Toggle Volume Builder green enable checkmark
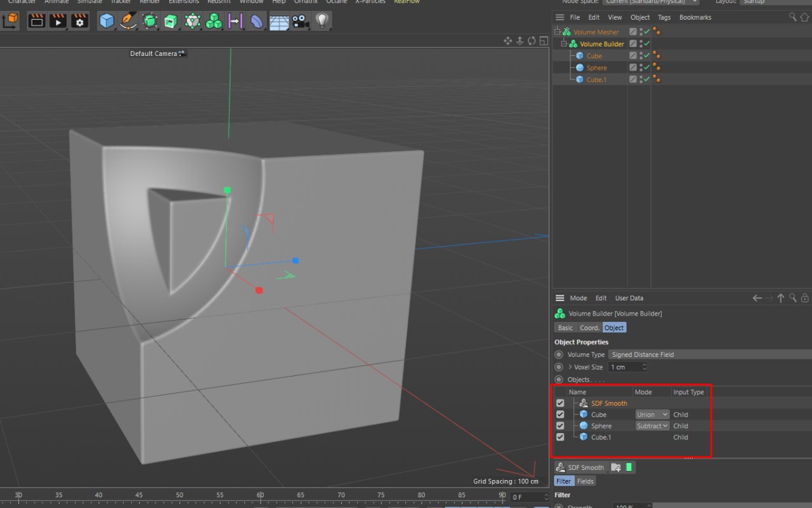 click(647, 44)
